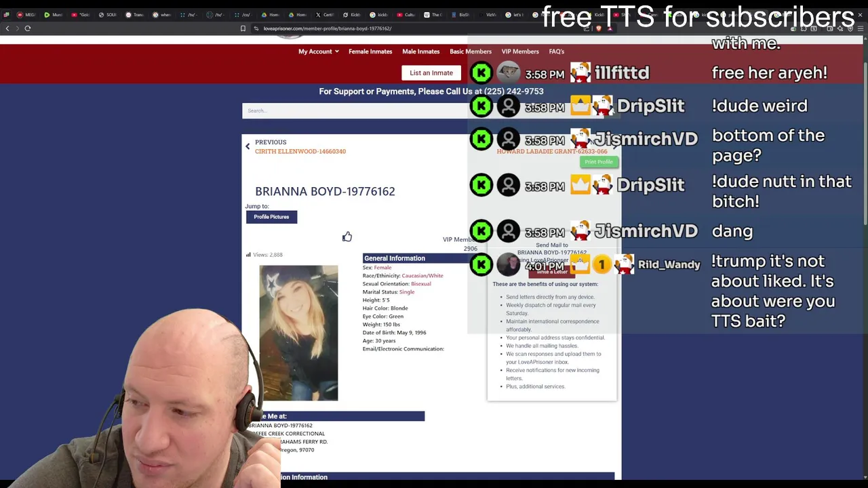Click the Female sex link
The width and height of the screenshot is (868, 488).
382,268
